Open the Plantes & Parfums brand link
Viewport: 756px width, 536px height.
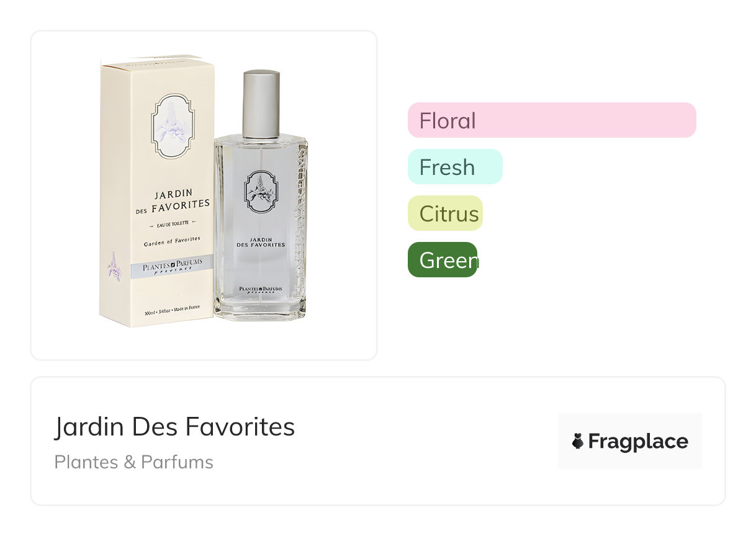coord(133,462)
